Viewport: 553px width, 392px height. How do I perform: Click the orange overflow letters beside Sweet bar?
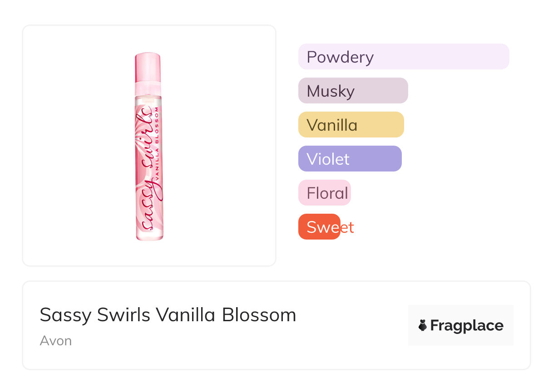(347, 227)
